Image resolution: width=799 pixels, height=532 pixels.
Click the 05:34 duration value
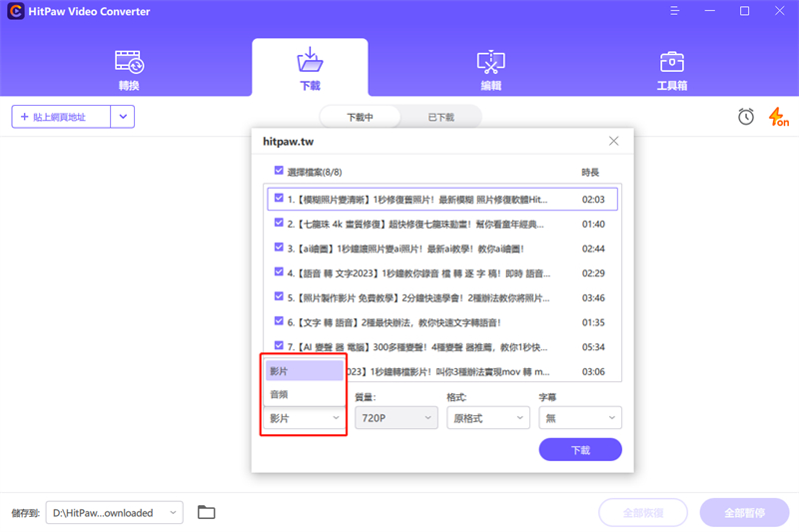[593, 347]
